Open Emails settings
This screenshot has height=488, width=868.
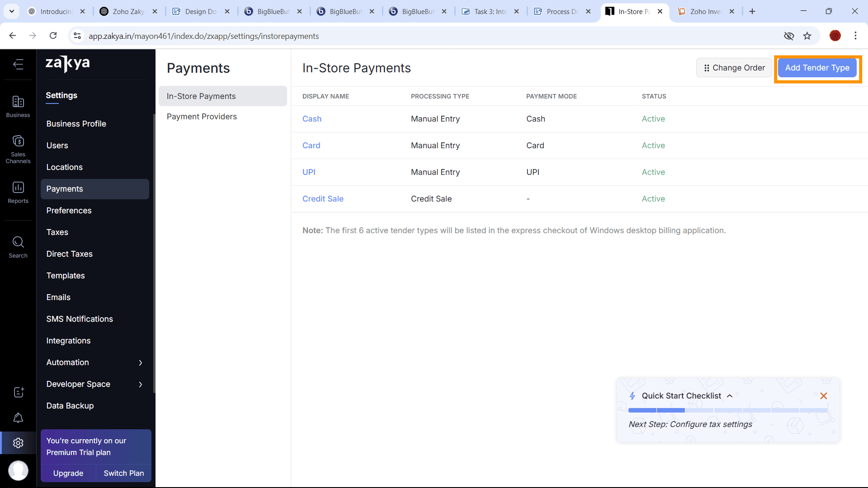[95, 297]
